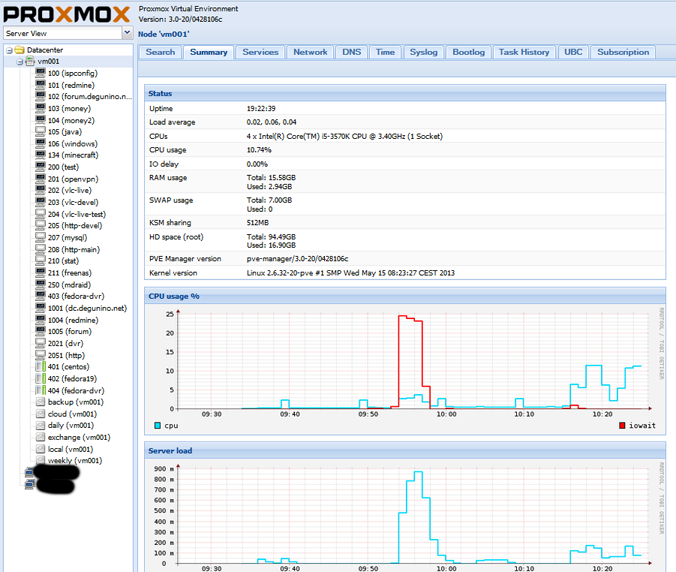Image resolution: width=676 pixels, height=572 pixels.
Task: Click the Kernel version value text
Action: click(x=351, y=273)
